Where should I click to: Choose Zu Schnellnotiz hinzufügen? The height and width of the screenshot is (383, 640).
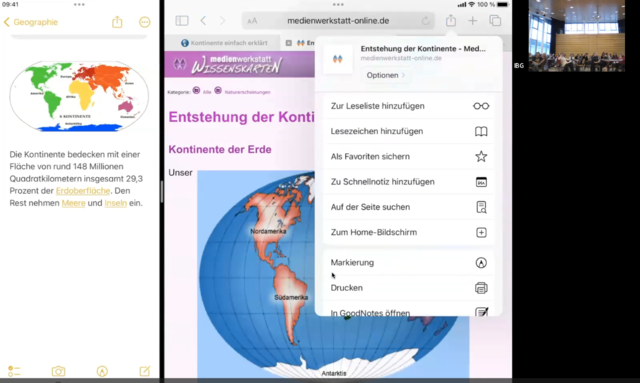point(408,182)
